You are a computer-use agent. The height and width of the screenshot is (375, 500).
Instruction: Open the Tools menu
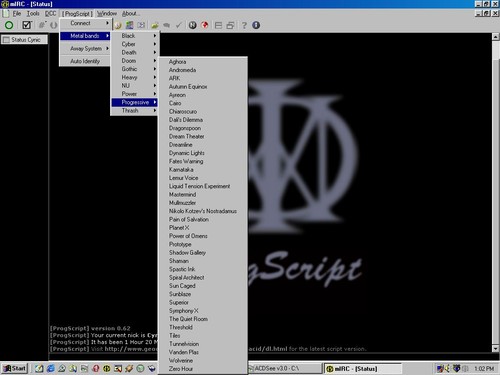[33, 14]
